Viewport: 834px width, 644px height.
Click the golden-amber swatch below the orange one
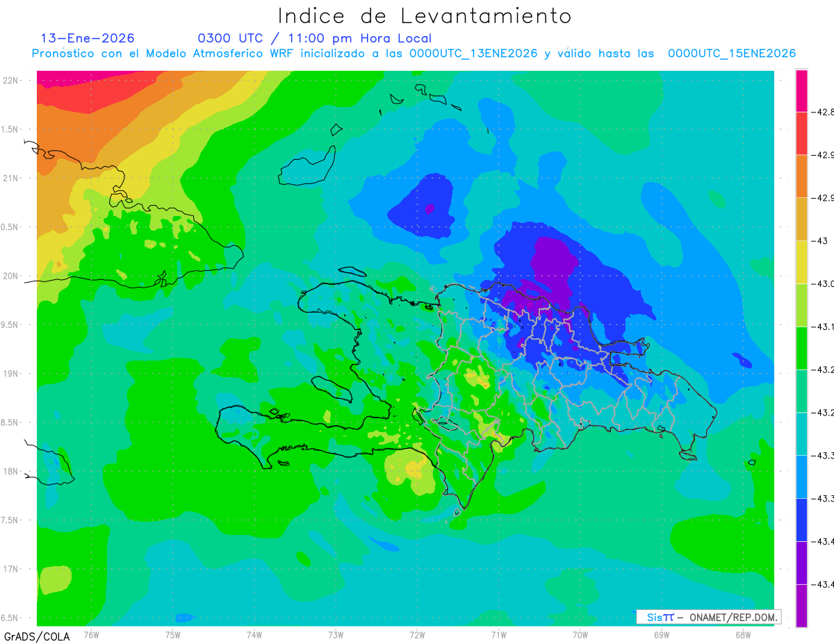tap(801, 219)
